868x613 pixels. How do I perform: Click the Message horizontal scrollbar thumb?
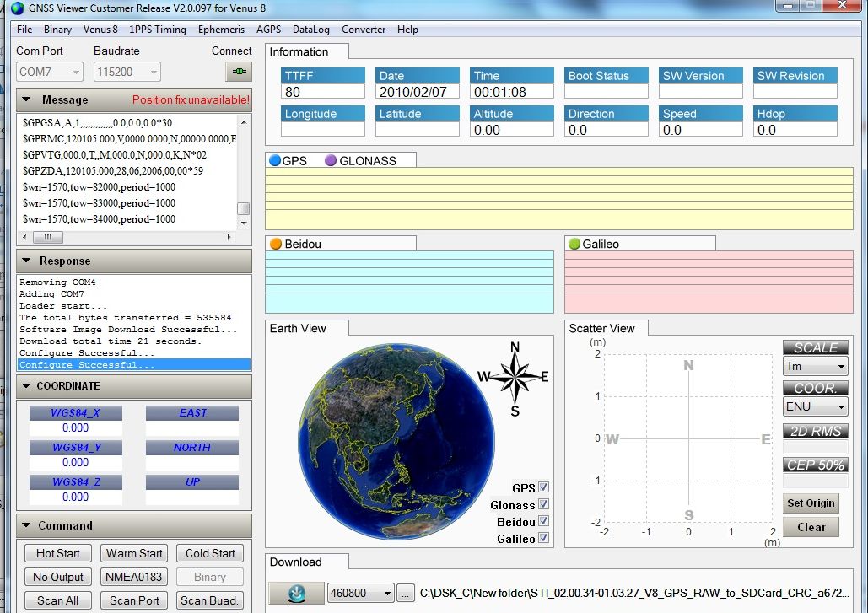48,237
